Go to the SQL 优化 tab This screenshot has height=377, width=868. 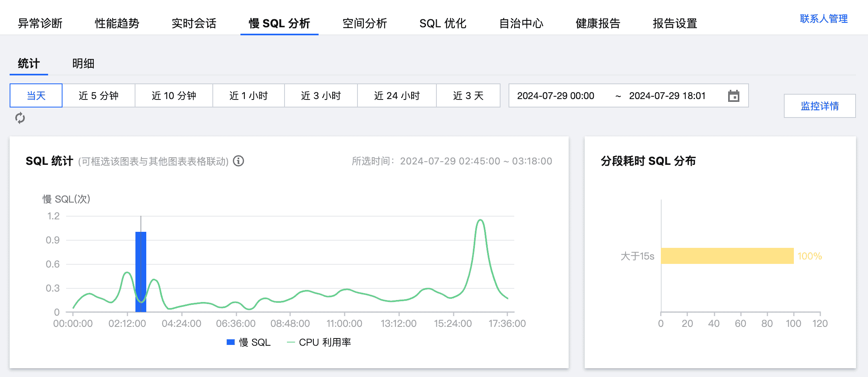coord(443,23)
